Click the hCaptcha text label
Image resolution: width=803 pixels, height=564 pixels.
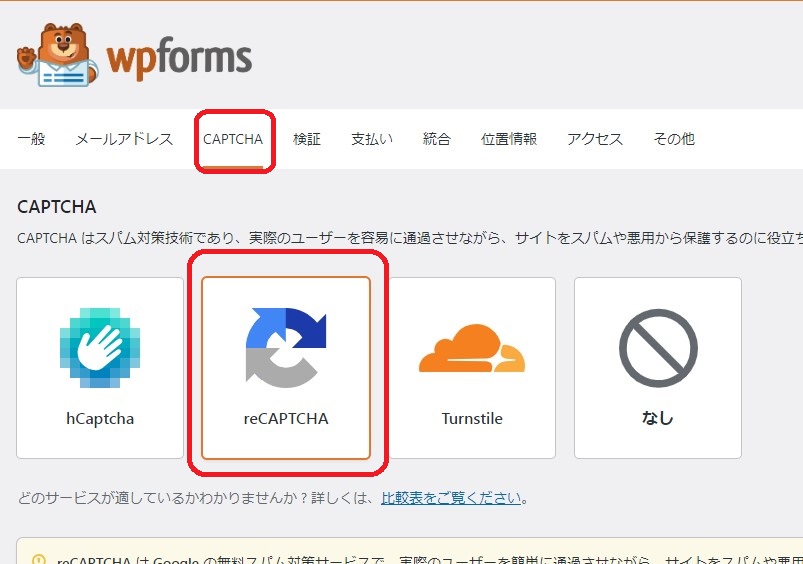(100, 419)
